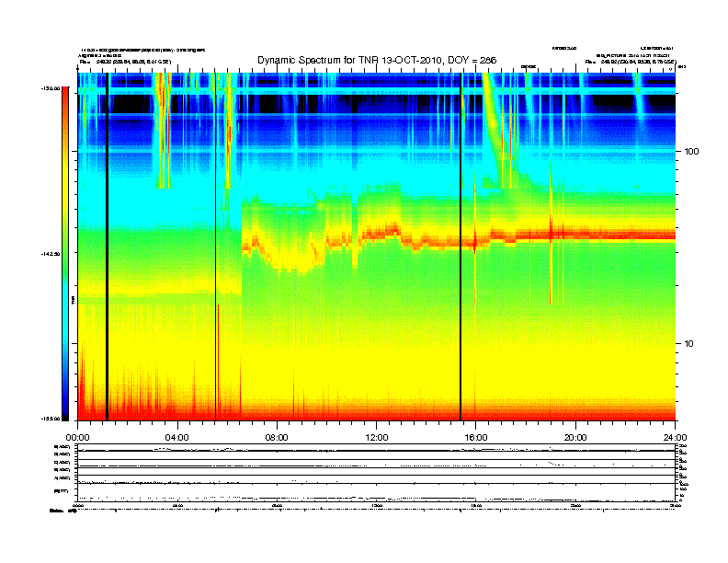Click the '08:00' time axis label
728x563 pixels.
click(277, 438)
